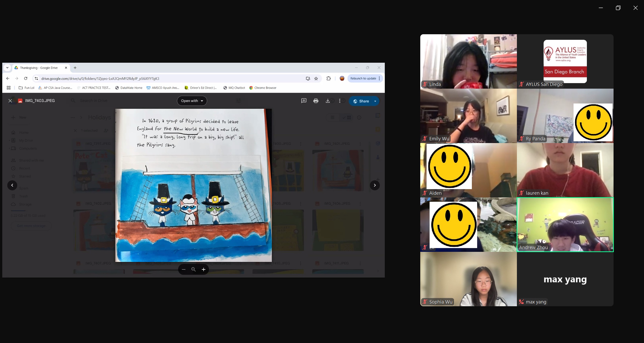The width and height of the screenshot is (644, 343).
Task: Open AP CSA Java Course bookmark
Action: 55,88
